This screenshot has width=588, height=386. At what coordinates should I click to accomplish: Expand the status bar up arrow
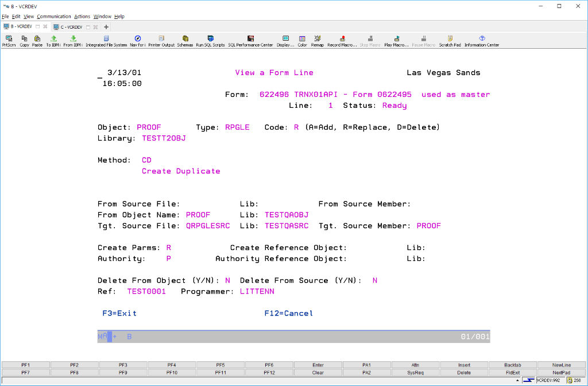(517, 380)
